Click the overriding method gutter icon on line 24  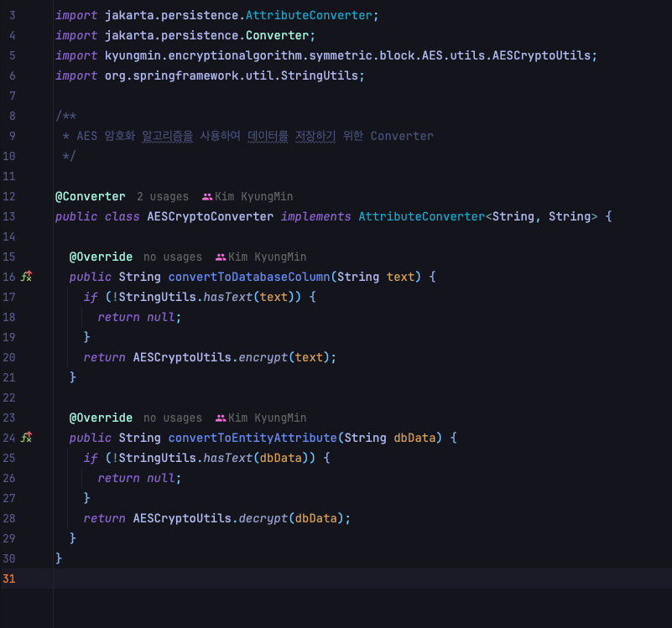click(26, 437)
